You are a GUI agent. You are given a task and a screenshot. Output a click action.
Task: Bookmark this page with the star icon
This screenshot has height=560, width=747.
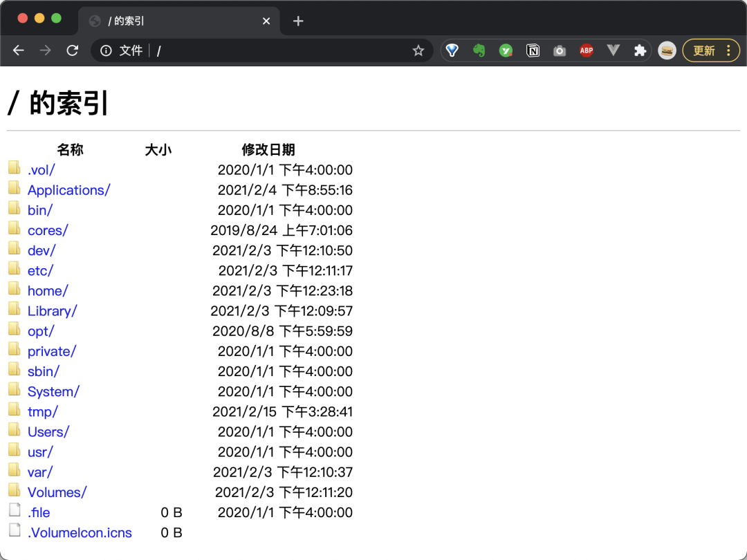(418, 50)
